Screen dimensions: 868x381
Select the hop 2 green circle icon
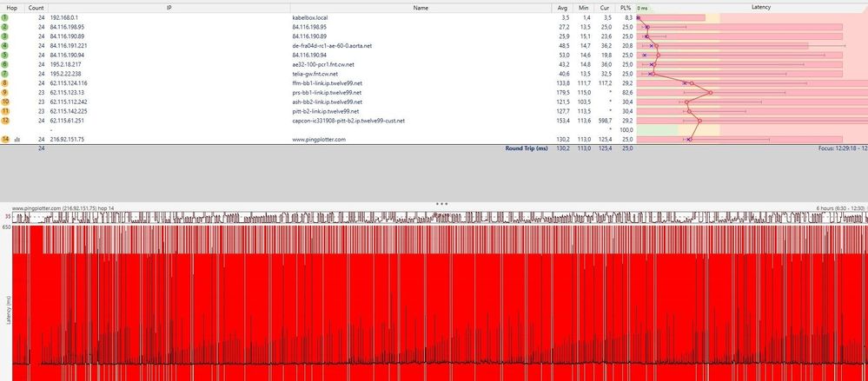5,27
